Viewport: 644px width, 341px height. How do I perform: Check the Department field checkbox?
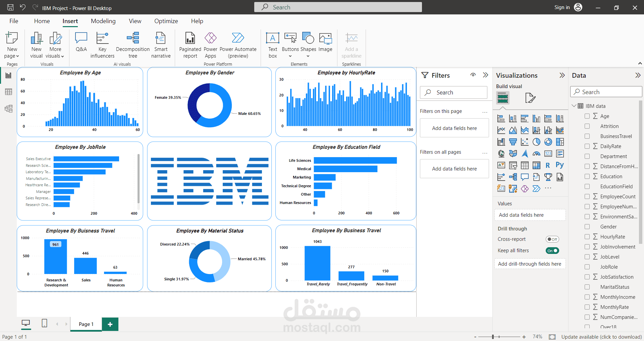click(587, 156)
